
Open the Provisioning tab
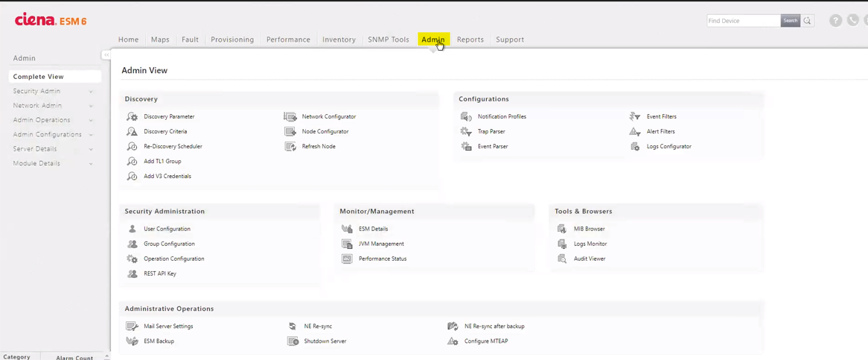pos(232,40)
